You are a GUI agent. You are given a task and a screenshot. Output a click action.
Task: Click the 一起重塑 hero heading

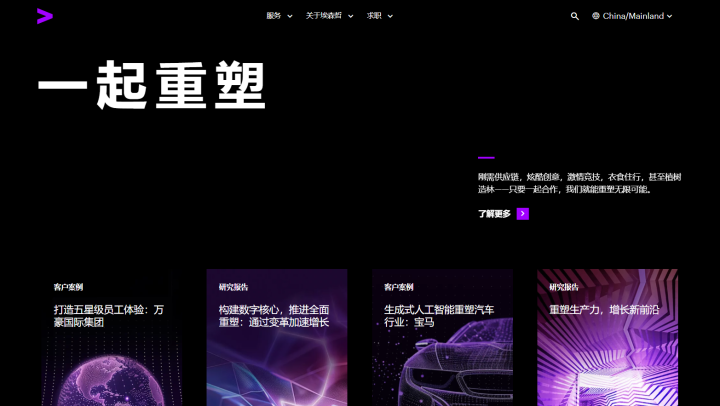[x=152, y=89]
